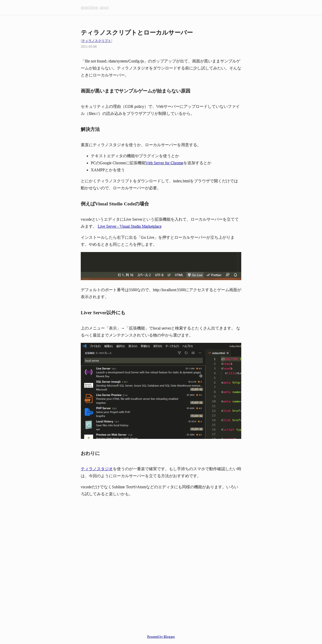
Task: Follow the Web Server for Chrome link
Action: [164, 163]
